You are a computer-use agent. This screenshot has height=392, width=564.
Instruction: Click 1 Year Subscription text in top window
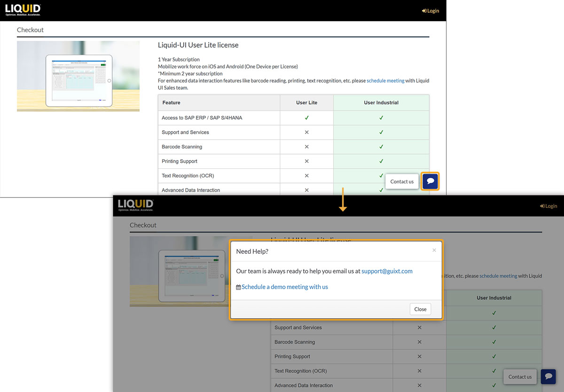[179, 60]
